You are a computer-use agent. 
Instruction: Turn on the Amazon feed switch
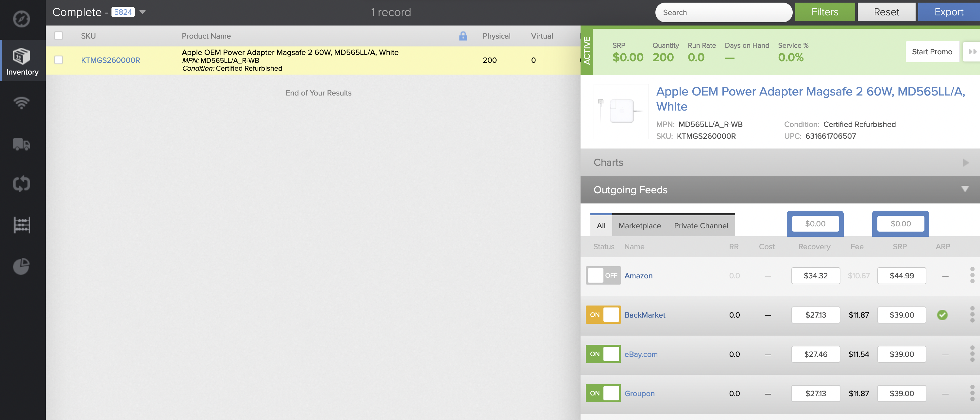[603, 275]
